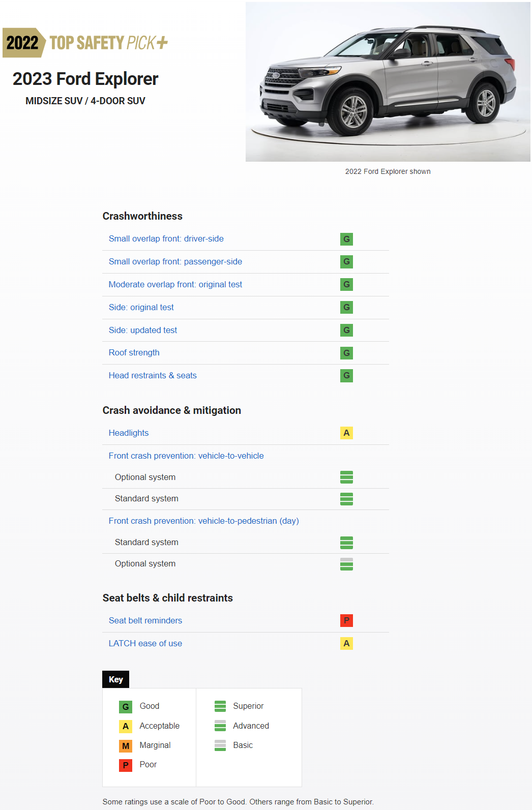Viewport: 532px width, 810px height.
Task: Click the Basic label in key
Action: pos(243,745)
